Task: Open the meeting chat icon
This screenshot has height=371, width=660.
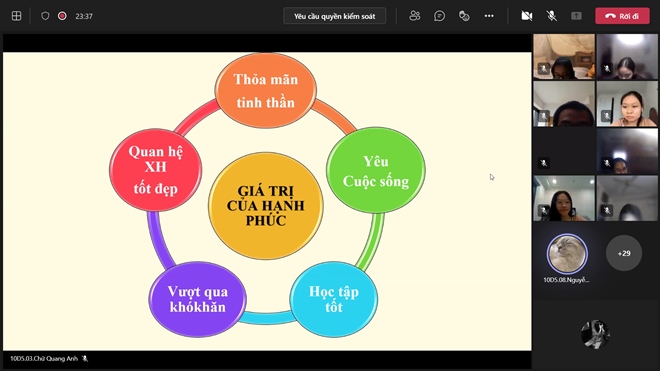Action: [x=439, y=16]
